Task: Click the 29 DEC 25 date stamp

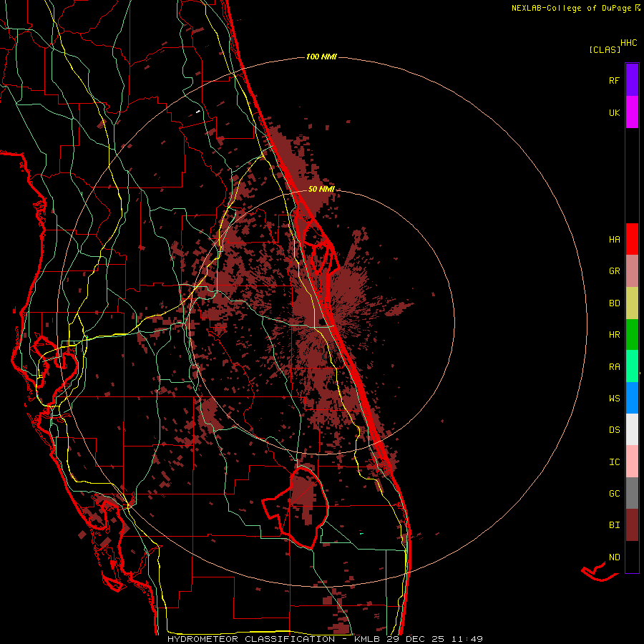Action: pos(415,639)
